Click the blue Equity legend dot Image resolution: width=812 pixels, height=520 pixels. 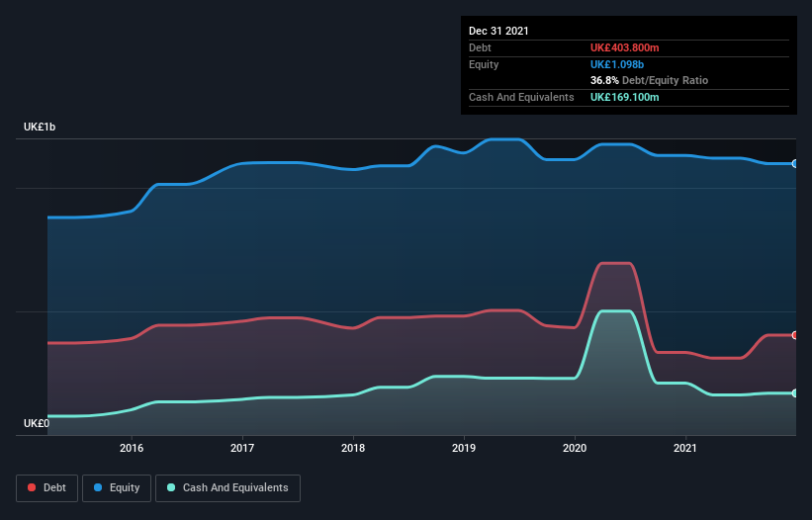pyautogui.click(x=98, y=487)
